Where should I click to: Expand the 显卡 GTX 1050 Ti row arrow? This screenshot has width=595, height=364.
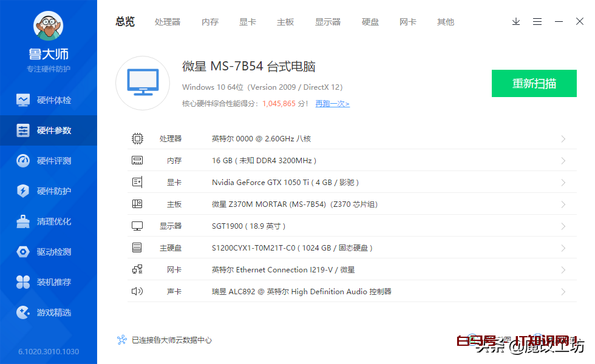[563, 183]
